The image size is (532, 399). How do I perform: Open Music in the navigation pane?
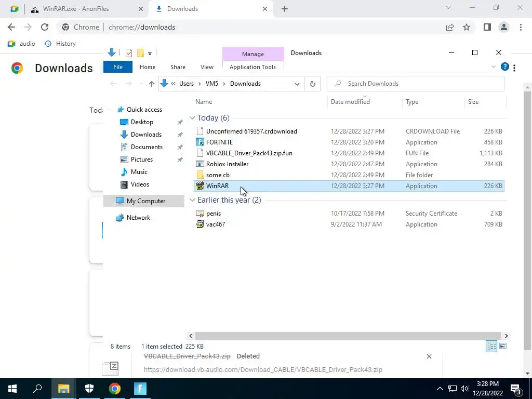139,171
